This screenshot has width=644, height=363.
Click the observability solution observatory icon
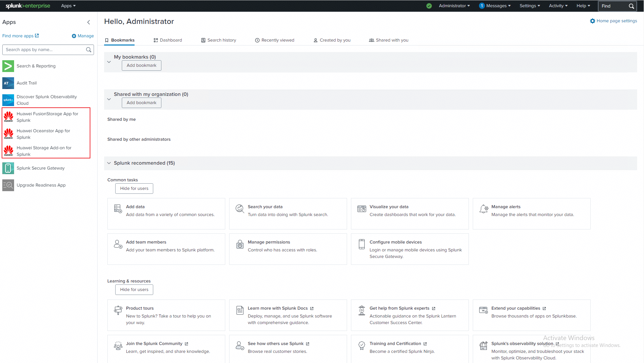483,346
